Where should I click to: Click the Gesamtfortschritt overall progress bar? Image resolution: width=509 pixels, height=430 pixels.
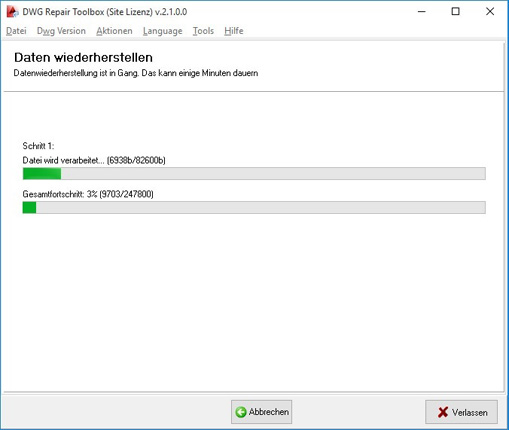pyautogui.click(x=254, y=207)
